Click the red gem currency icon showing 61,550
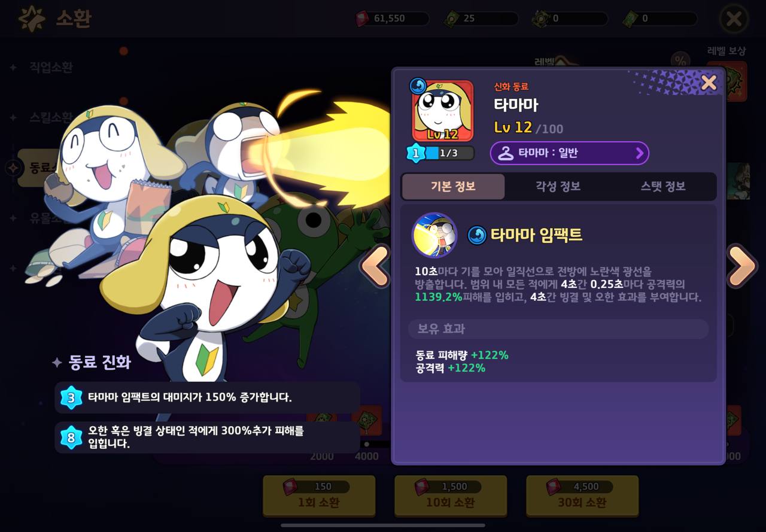The width and height of the screenshot is (766, 532). click(x=363, y=19)
